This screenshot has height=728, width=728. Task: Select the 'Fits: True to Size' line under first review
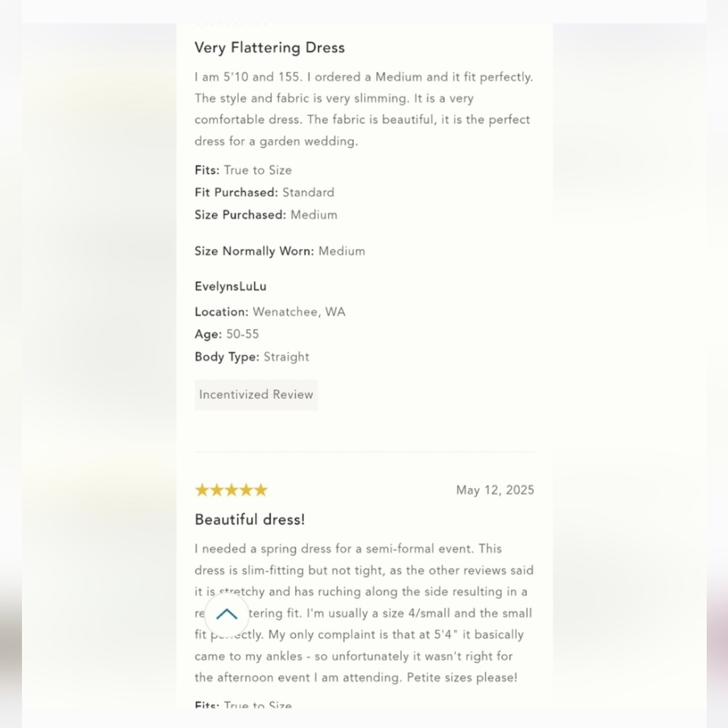(243, 170)
